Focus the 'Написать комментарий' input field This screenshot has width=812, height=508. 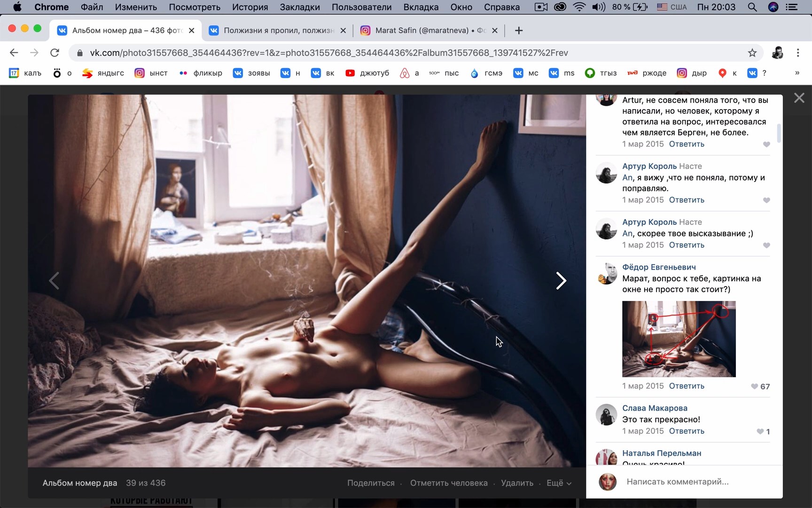695,482
